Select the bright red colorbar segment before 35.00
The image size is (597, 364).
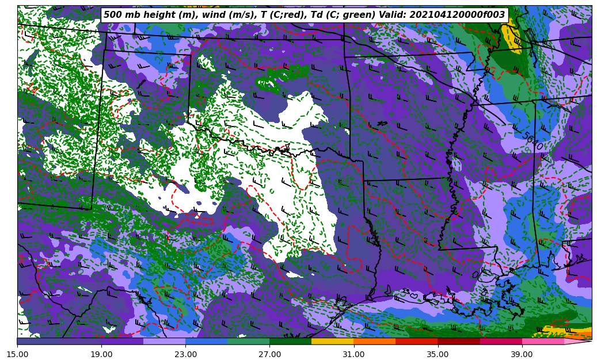417,341
